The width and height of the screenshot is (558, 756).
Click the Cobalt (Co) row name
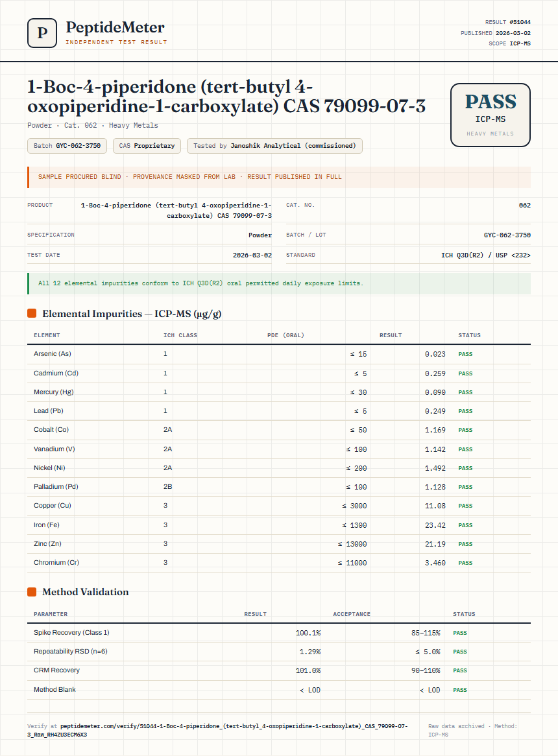point(51,430)
